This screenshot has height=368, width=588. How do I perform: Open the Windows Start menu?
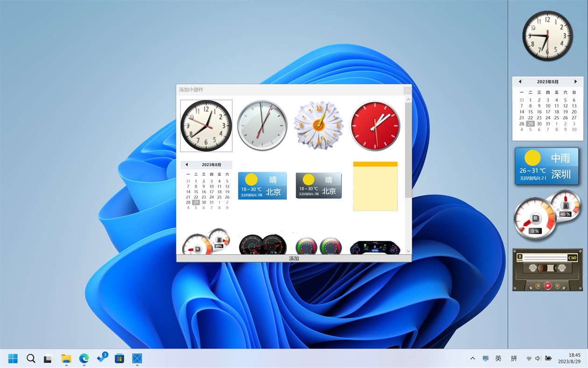tap(12, 358)
